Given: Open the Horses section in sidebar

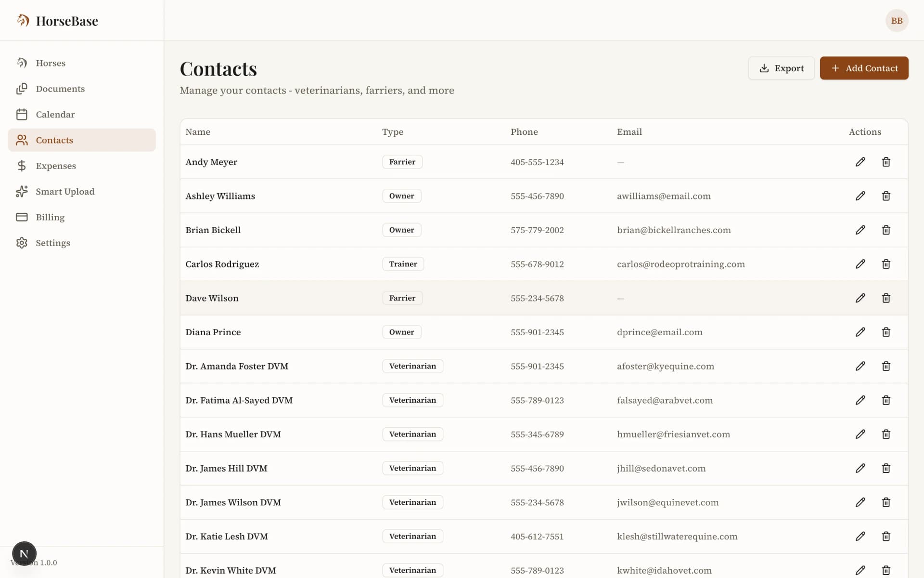Looking at the screenshot, I should click(x=51, y=63).
